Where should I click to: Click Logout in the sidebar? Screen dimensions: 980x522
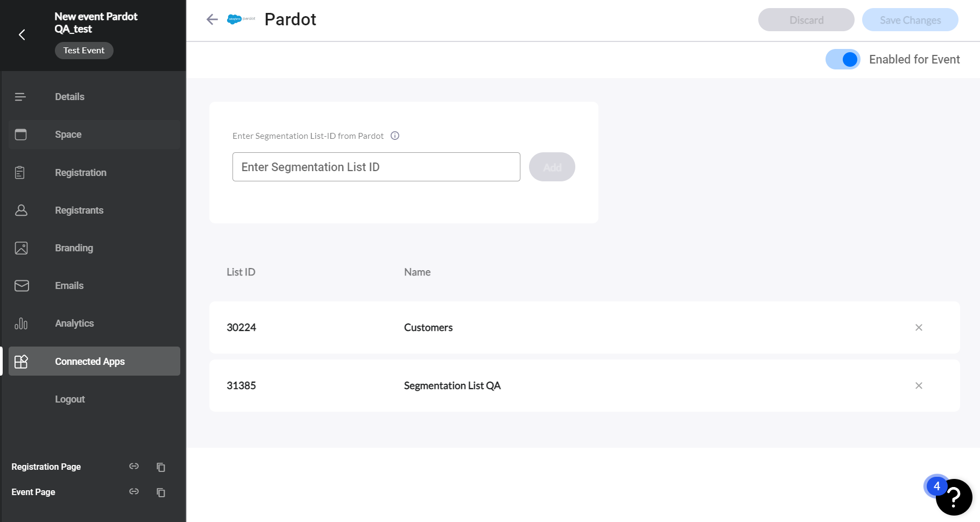(70, 399)
